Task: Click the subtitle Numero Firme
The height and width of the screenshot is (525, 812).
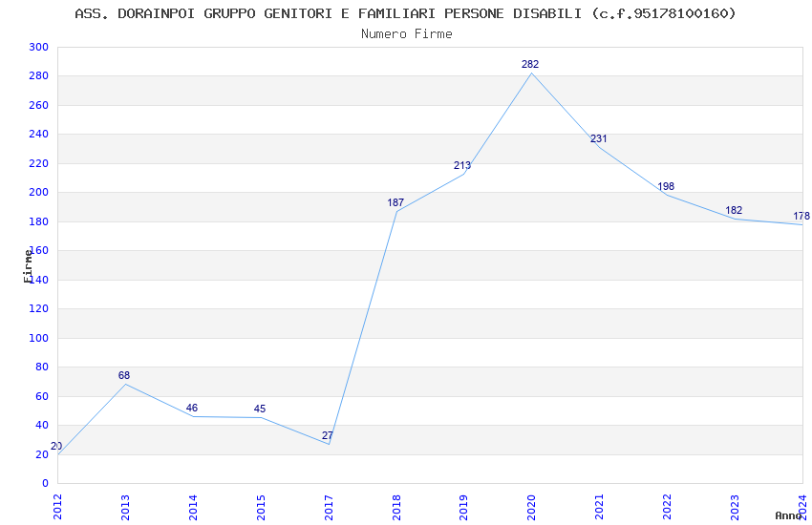Action: tap(407, 34)
